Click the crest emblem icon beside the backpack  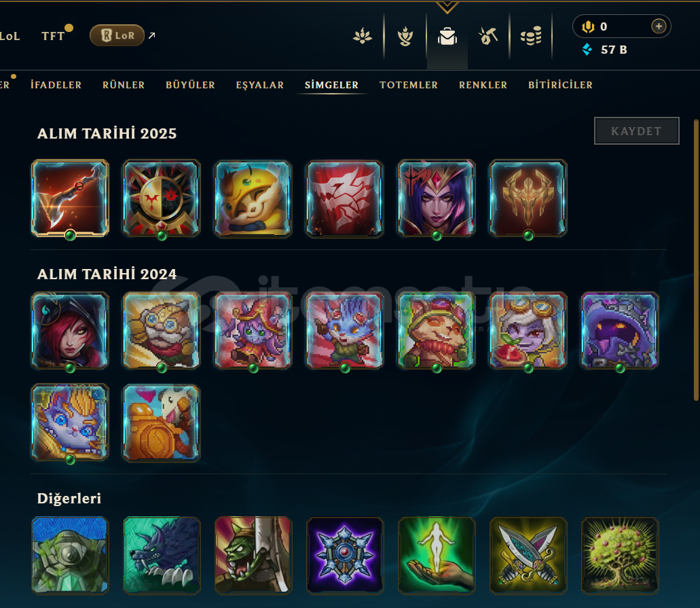tap(405, 36)
